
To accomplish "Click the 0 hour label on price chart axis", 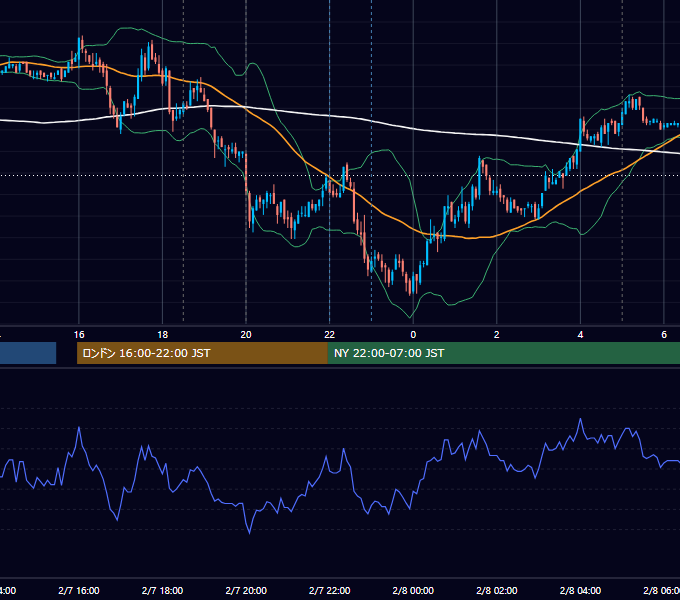I will coord(413,335).
